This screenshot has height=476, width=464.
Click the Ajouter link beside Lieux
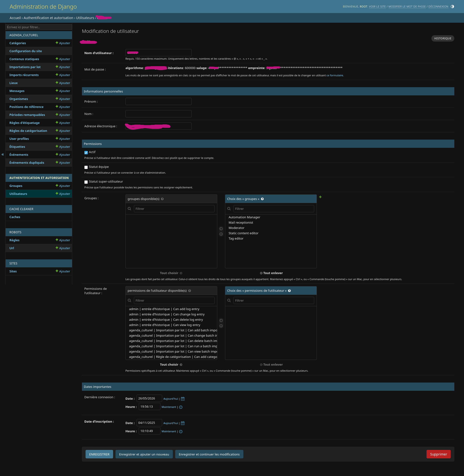coord(63,83)
